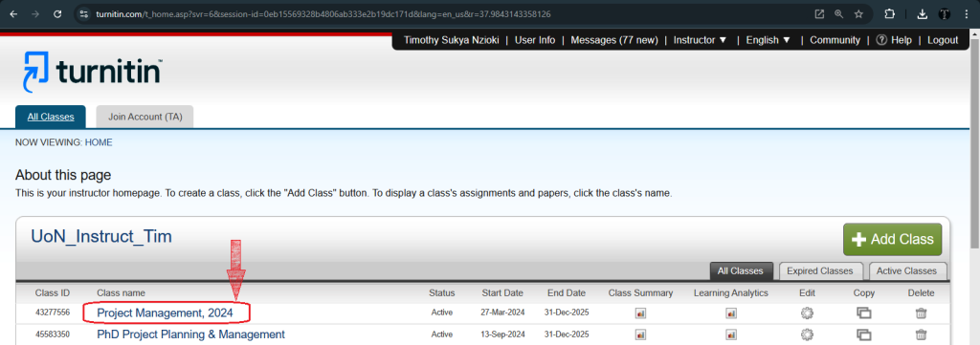The width and height of the screenshot is (980, 345).
Task: Click the UoN_Instruct_Tim account heading
Action: [101, 237]
